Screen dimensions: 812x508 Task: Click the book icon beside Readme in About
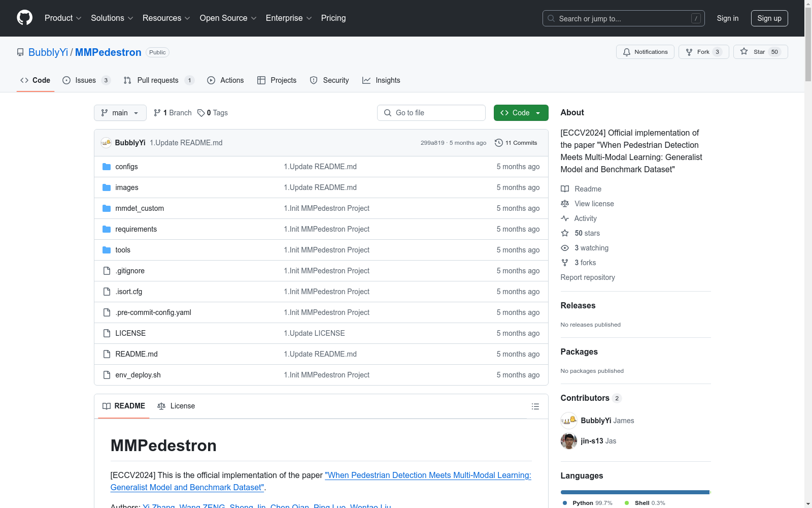[565, 189]
